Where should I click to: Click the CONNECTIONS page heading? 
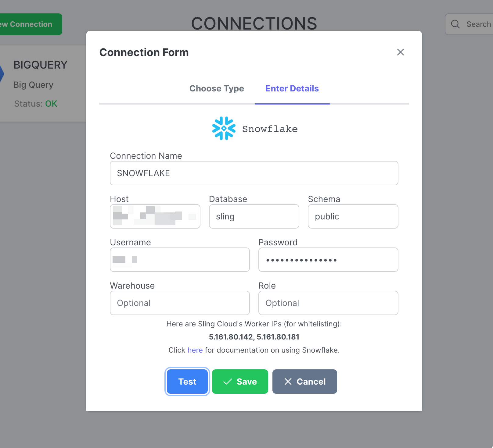click(x=254, y=23)
